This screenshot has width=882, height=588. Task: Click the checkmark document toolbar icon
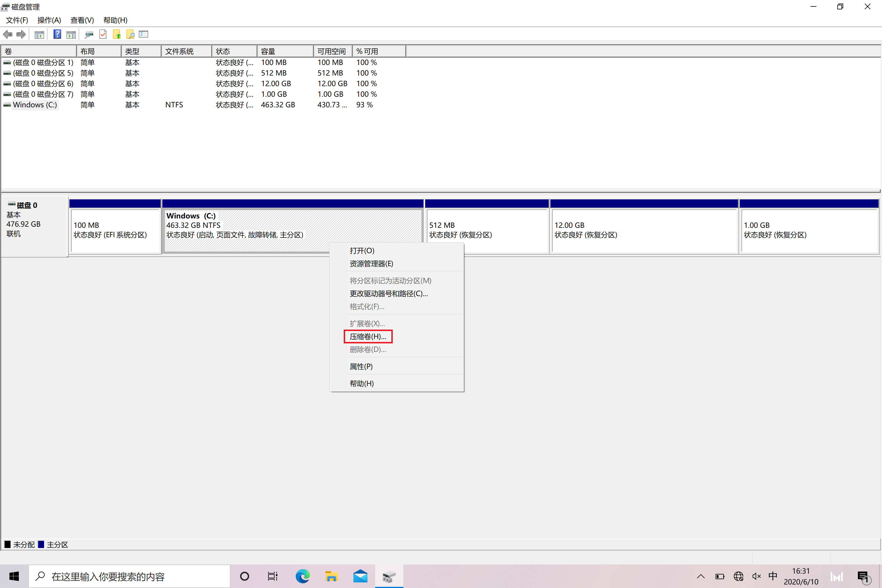coord(103,34)
